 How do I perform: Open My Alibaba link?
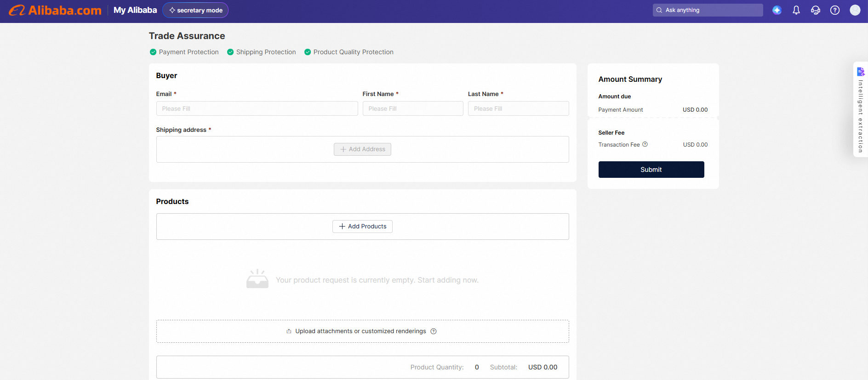point(135,10)
